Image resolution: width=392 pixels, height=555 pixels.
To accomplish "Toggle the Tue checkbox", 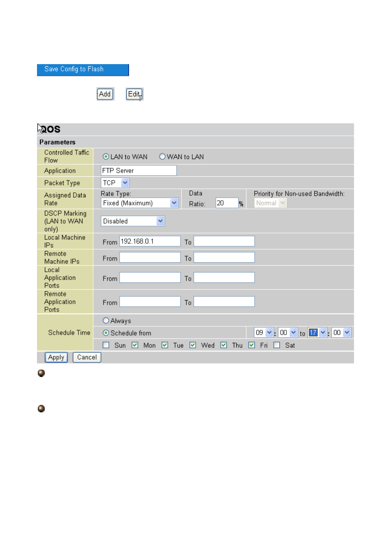I will coord(165,345).
